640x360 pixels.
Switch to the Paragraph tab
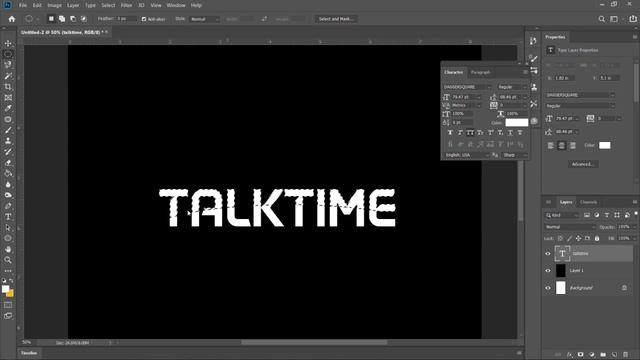[480, 72]
